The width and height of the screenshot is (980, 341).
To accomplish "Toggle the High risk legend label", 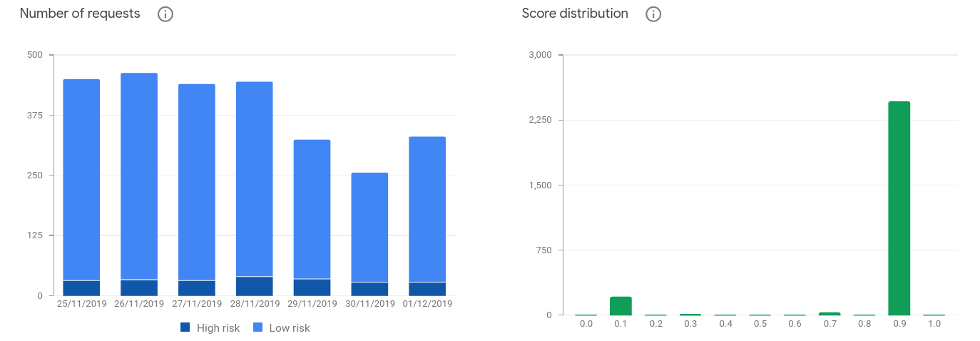I will 218,328.
